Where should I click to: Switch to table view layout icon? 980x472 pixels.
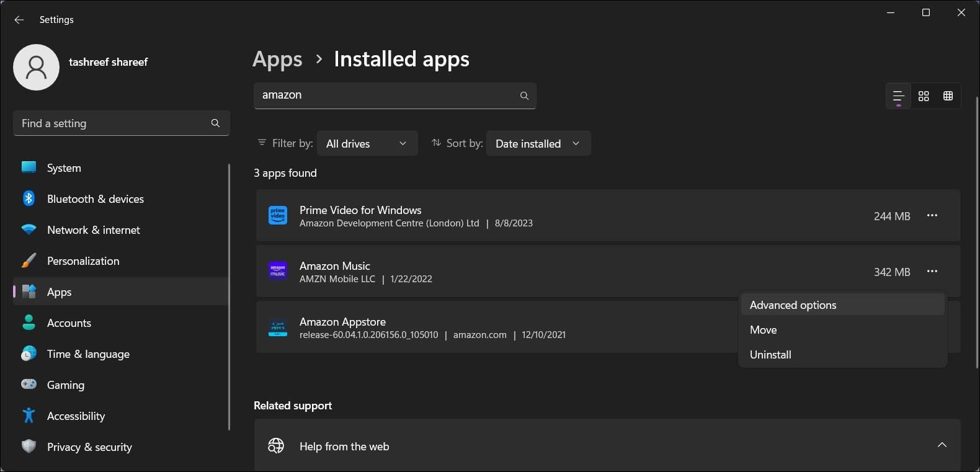(x=948, y=96)
